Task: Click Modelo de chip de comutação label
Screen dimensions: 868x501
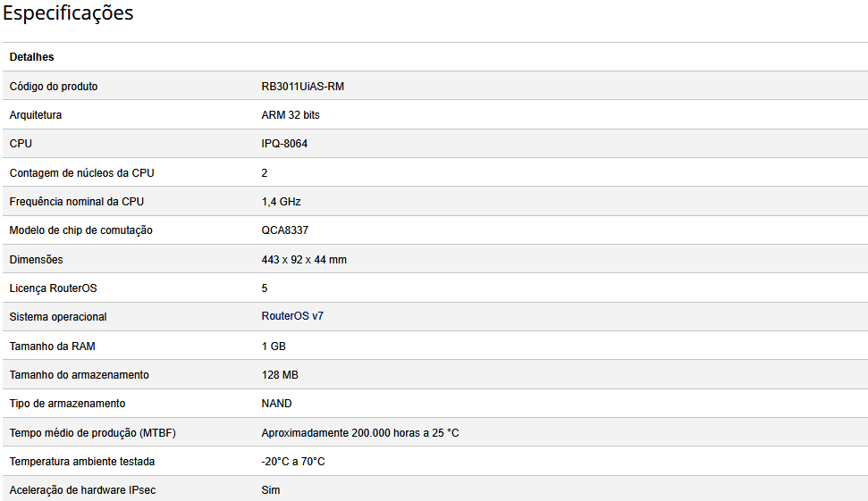Action: (x=80, y=230)
